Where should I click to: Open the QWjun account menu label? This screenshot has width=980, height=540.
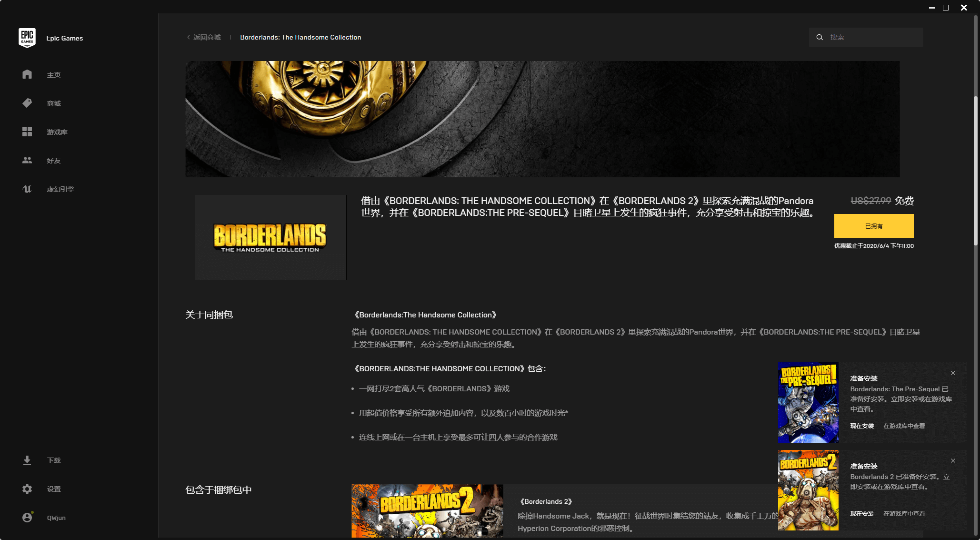(x=56, y=518)
